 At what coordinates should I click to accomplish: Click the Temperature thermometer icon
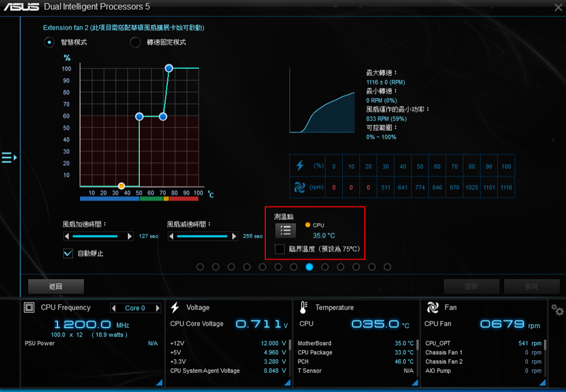(303, 308)
